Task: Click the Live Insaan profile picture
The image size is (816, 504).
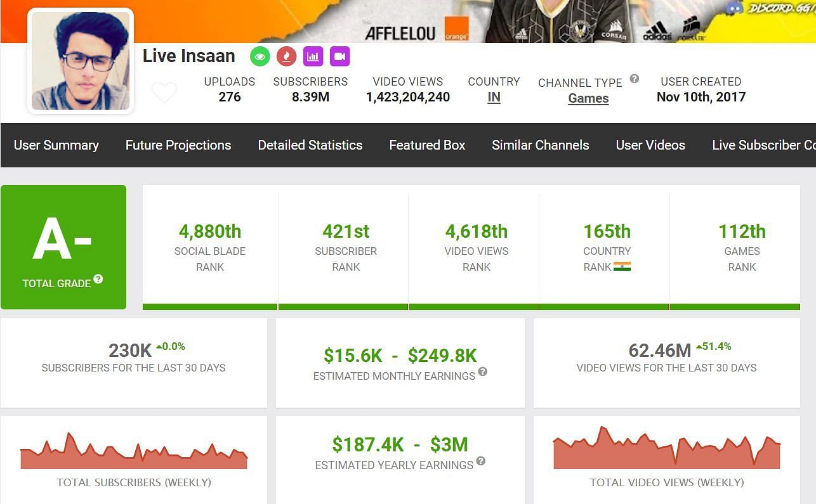Action: pyautogui.click(x=81, y=61)
